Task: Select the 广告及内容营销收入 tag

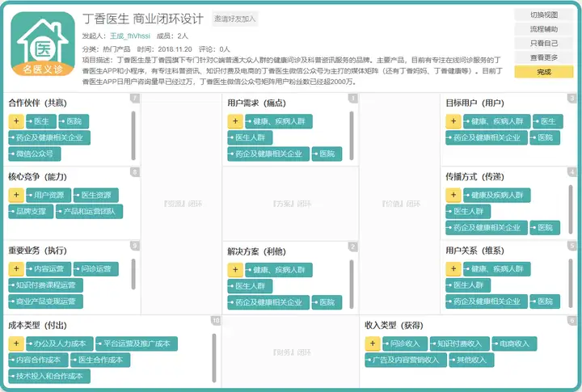Action: click(406, 360)
